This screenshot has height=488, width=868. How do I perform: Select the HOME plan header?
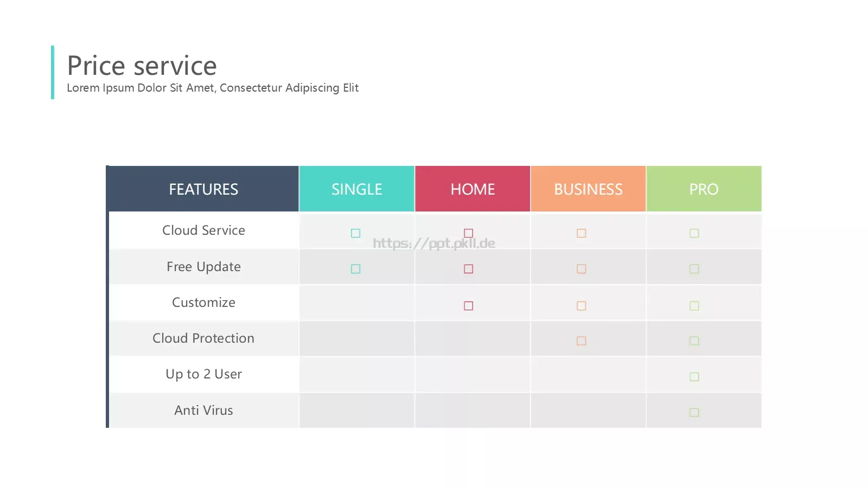coord(473,189)
